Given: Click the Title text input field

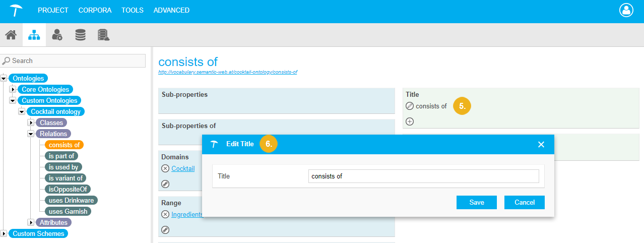Looking at the screenshot, I should point(423,176).
